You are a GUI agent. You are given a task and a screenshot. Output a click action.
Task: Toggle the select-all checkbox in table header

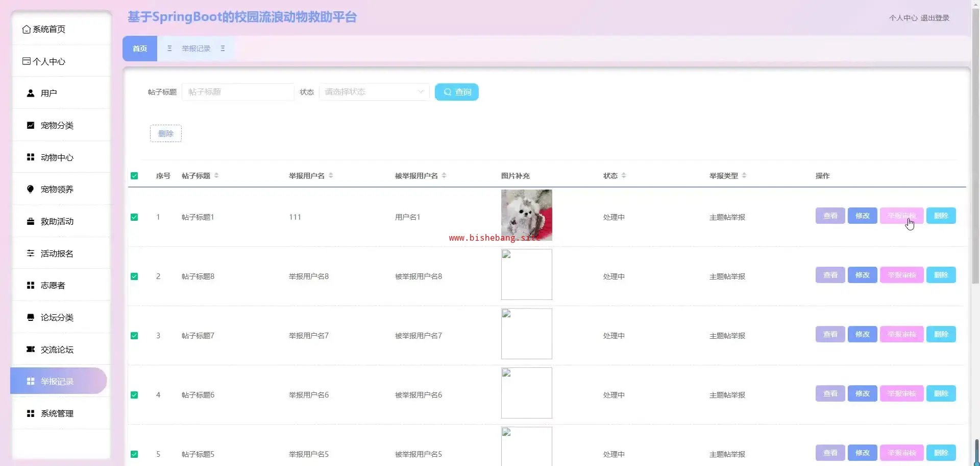point(134,176)
